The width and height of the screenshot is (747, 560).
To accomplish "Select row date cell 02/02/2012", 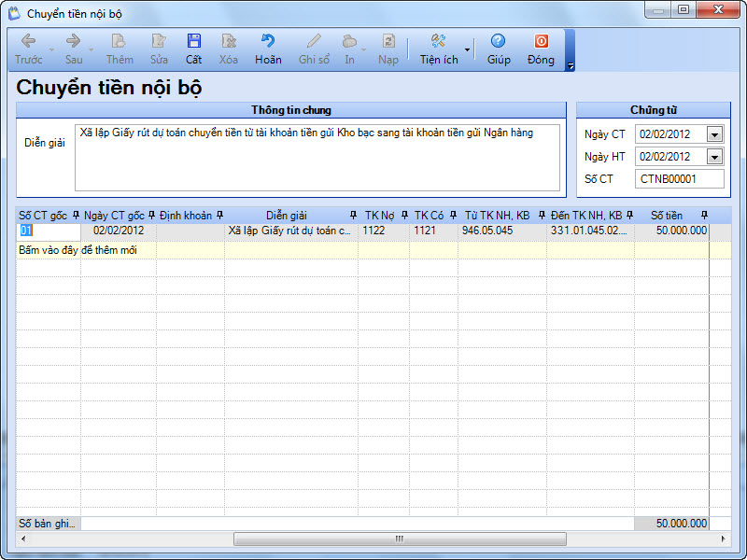I will tap(119, 231).
